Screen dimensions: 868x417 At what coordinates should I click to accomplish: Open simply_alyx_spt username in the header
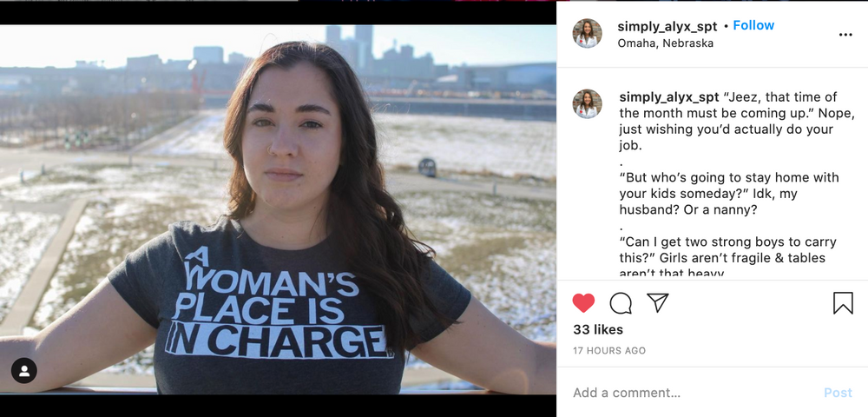click(667, 26)
